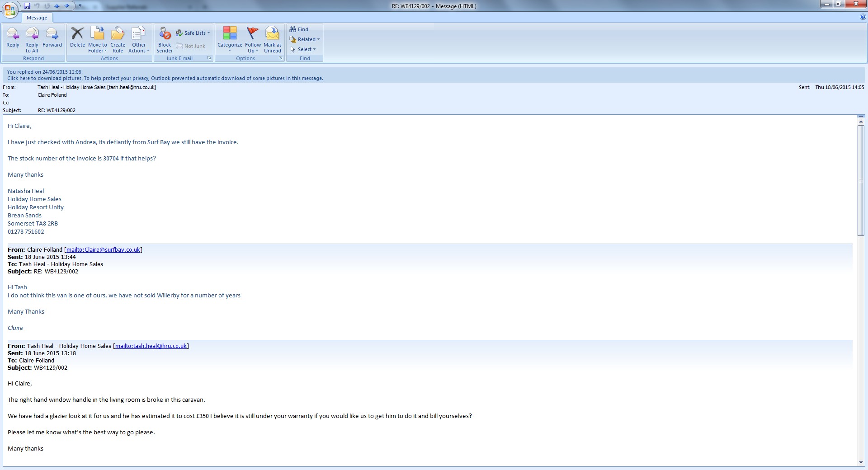Click the Redo icon in Quick Access
The height and width of the screenshot is (470, 868).
(x=47, y=6)
